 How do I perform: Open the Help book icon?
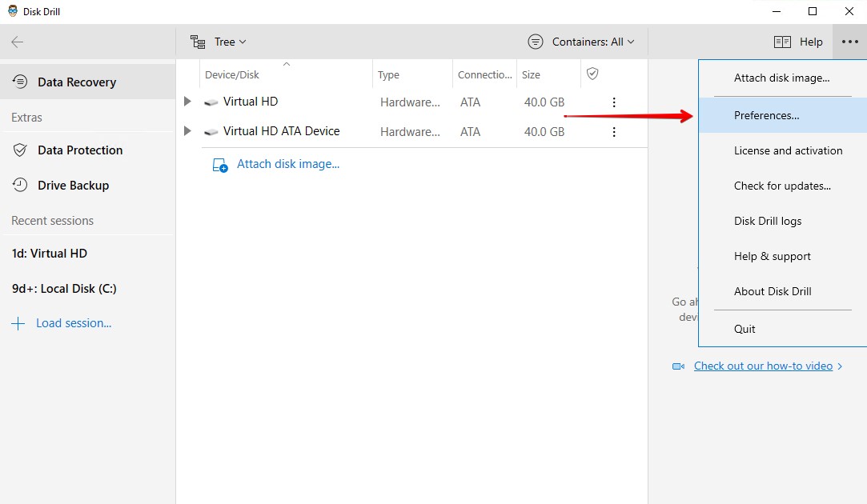(x=782, y=42)
